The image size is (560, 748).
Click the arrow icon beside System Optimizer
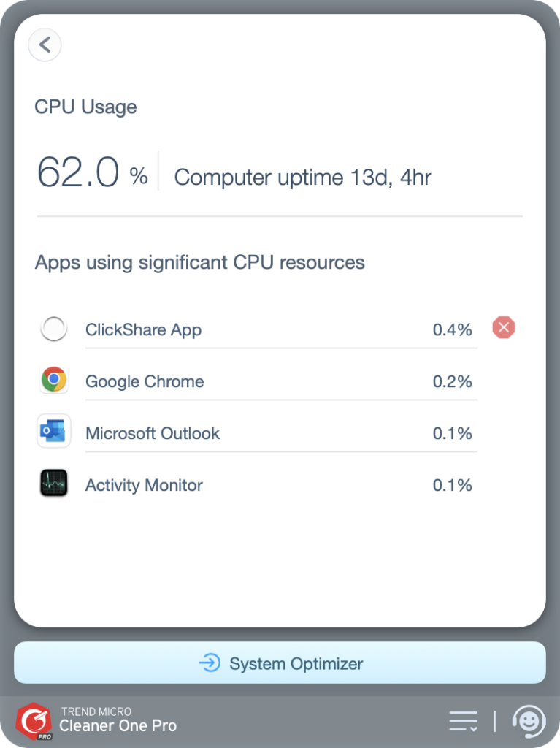210,663
